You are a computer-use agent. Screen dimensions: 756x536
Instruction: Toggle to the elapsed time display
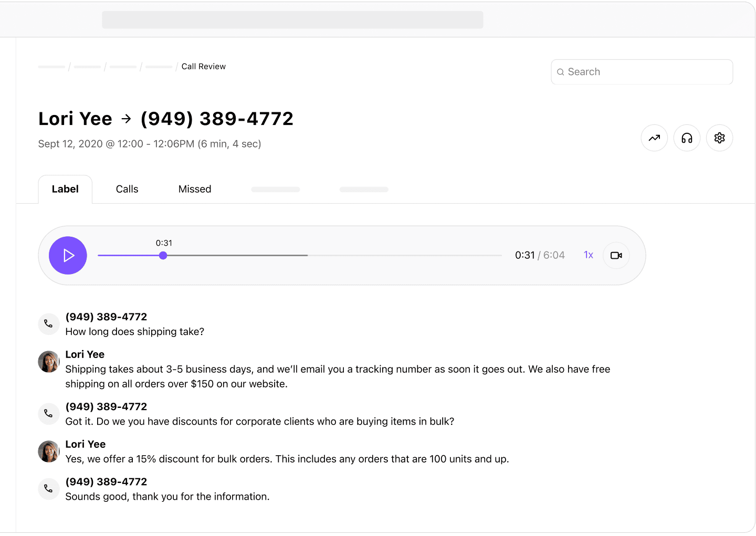click(525, 255)
